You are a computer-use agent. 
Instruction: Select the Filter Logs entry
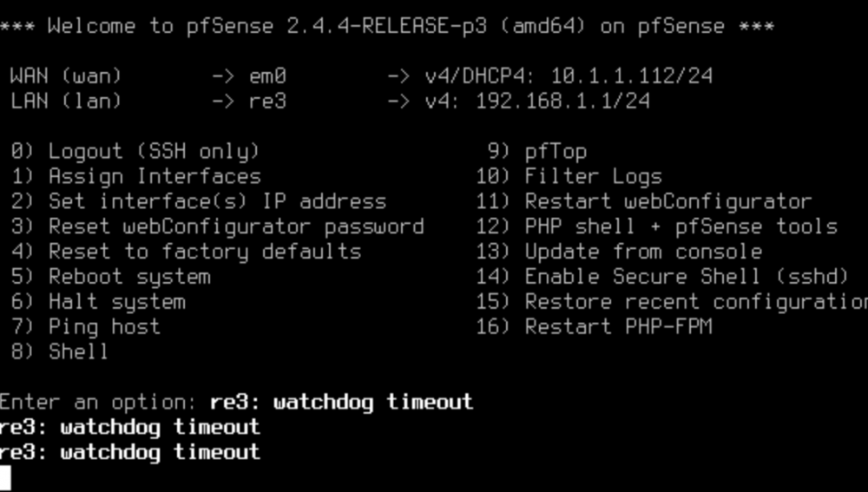(x=569, y=176)
